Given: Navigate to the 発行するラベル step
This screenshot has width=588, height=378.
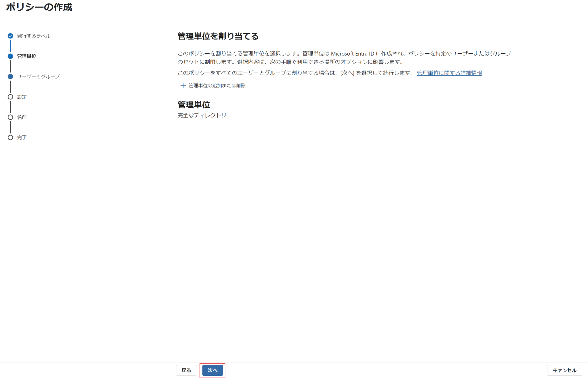Looking at the screenshot, I should [34, 36].
